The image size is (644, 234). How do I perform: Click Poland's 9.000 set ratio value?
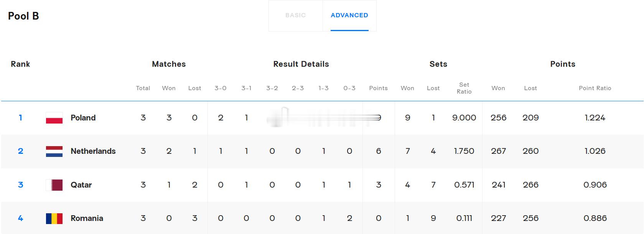(464, 118)
